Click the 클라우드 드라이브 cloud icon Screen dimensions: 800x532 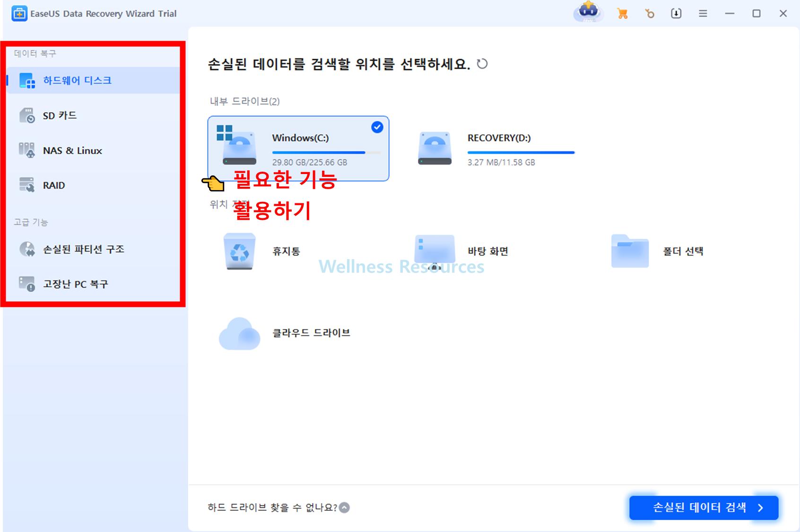240,333
